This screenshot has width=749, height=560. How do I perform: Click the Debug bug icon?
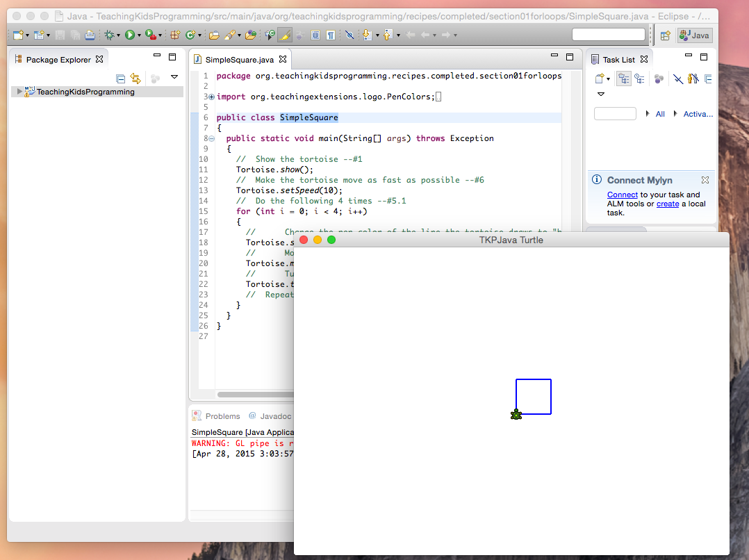tap(109, 35)
